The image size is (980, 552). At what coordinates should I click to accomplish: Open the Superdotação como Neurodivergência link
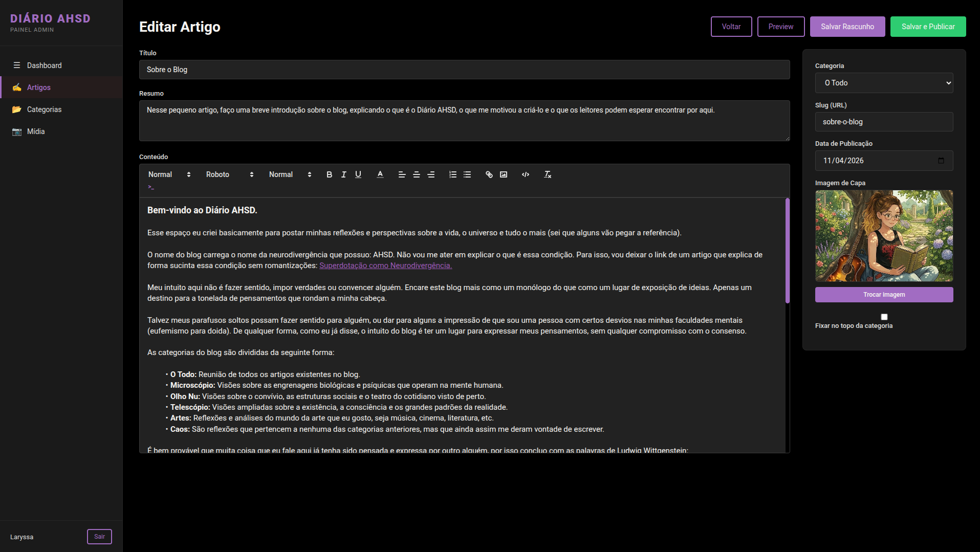point(385,266)
